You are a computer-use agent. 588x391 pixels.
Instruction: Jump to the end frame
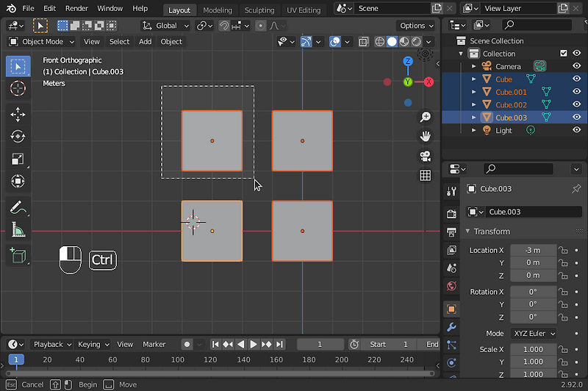coord(279,344)
